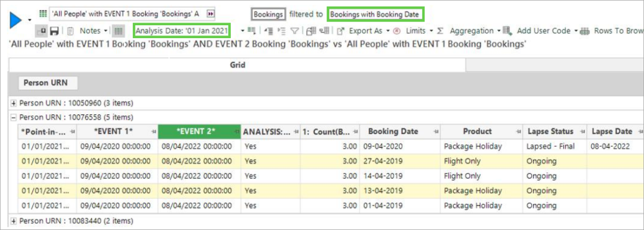The width and height of the screenshot is (644, 230).
Task: Expand Person URN 10050960 group
Action: pyautogui.click(x=13, y=103)
